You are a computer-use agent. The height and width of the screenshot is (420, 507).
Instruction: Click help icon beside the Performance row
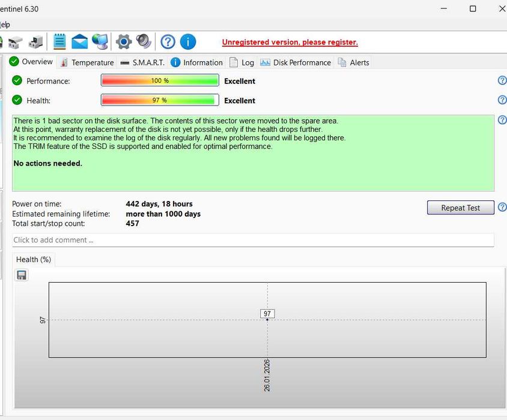pyautogui.click(x=502, y=80)
